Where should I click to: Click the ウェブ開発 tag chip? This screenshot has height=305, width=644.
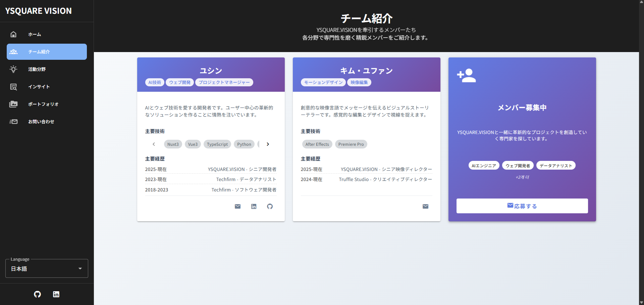point(180,82)
